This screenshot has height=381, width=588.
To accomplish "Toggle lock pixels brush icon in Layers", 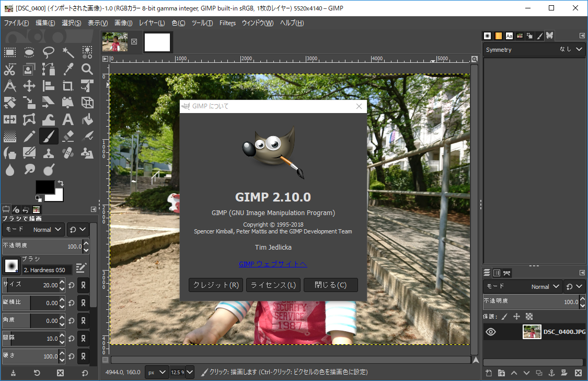I will click(504, 317).
